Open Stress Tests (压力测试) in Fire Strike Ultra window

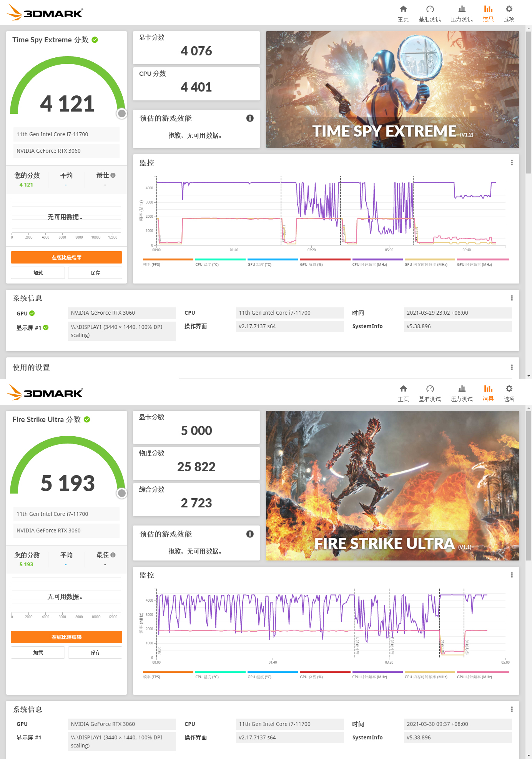[462, 393]
